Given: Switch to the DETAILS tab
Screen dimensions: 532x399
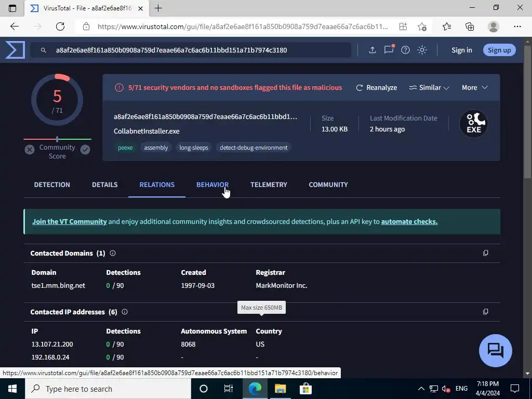Looking at the screenshot, I should tap(105, 184).
